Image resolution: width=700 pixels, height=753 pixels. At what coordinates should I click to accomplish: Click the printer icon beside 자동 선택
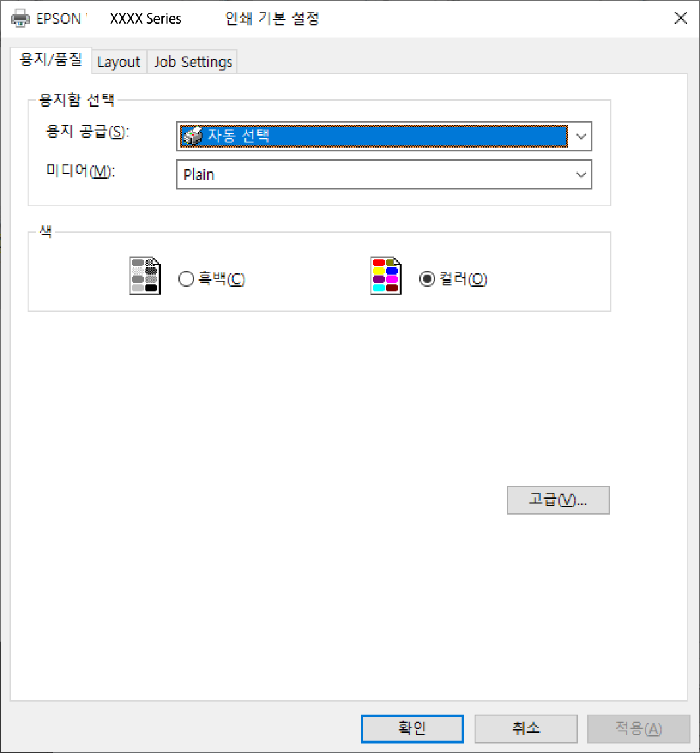tap(192, 136)
